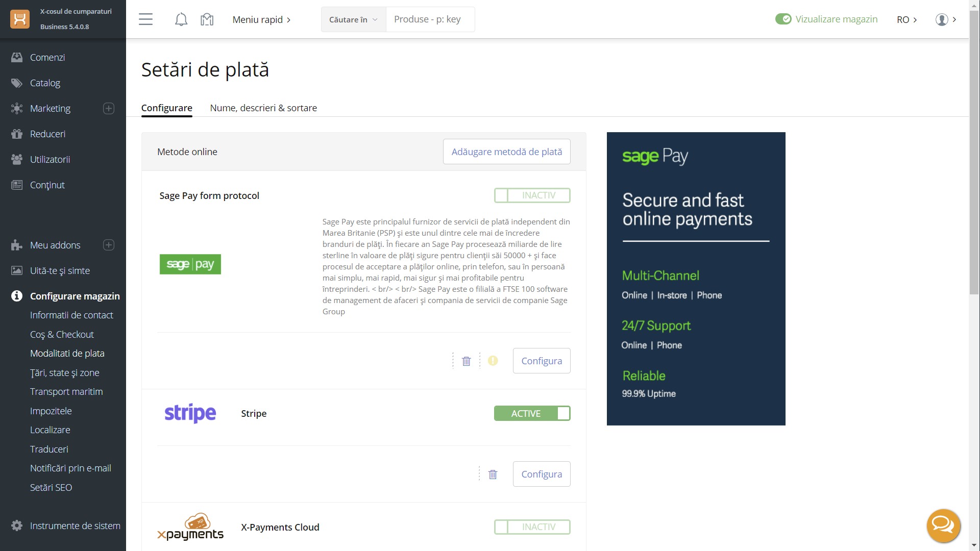Open the hamburger menu icon
980x551 pixels.
(x=145, y=19)
